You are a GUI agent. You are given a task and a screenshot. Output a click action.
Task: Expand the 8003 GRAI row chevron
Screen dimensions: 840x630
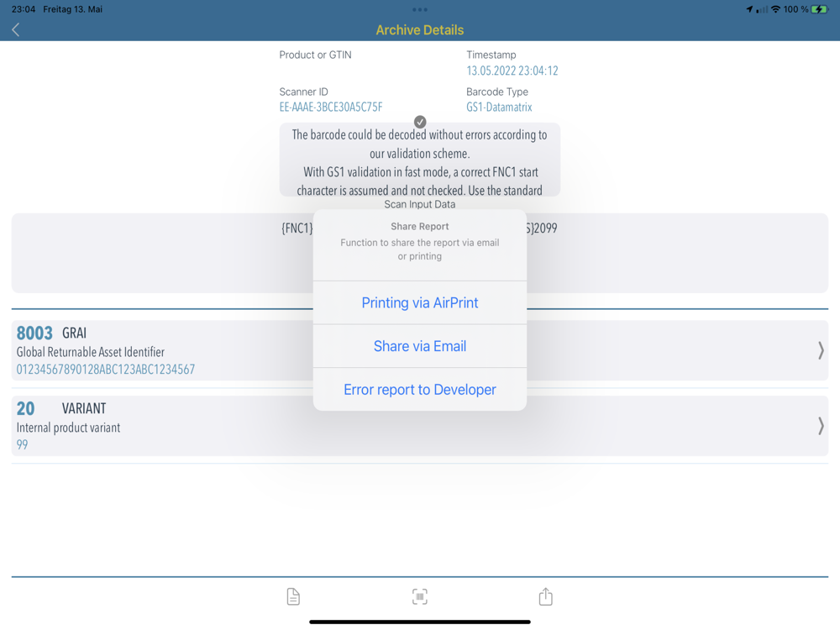[x=821, y=350]
